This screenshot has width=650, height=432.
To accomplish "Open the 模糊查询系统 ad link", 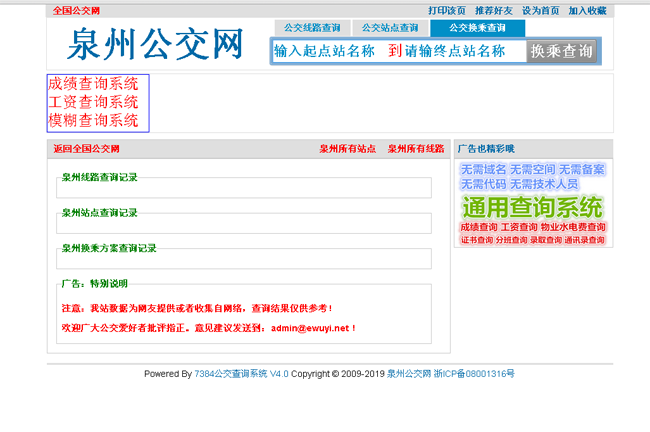I will pyautogui.click(x=93, y=120).
